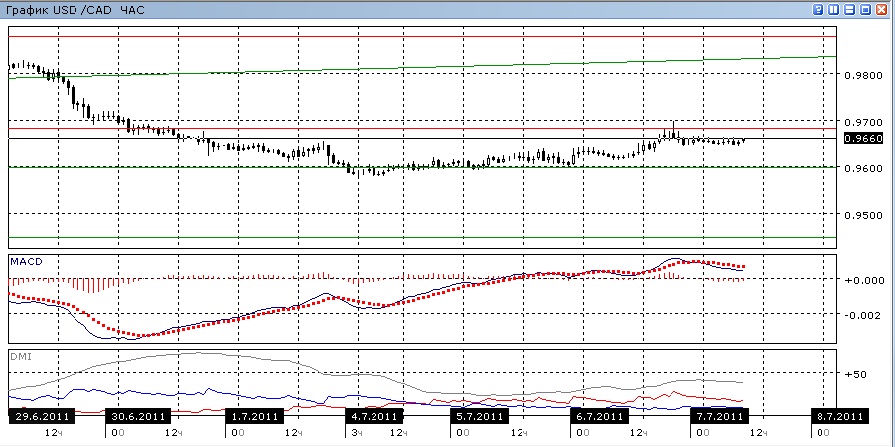Click the horizontal split window icon
This screenshot has height=447, width=895.
pyautogui.click(x=849, y=10)
